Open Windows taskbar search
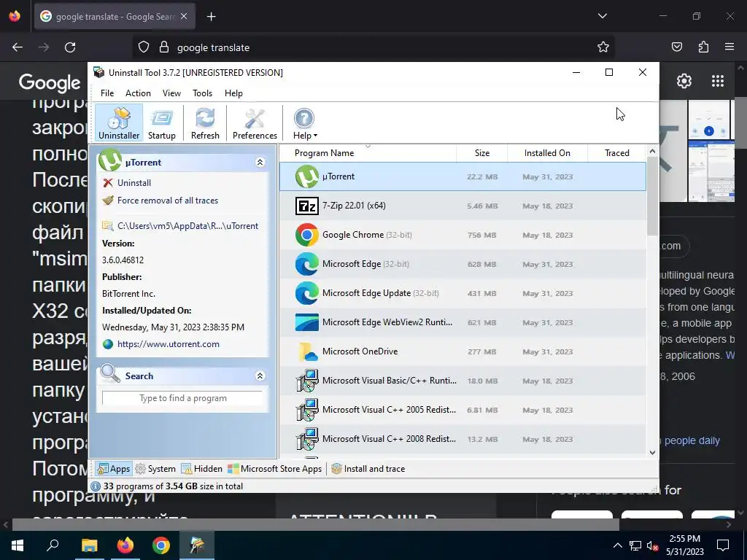Image resolution: width=747 pixels, height=560 pixels. click(53, 545)
